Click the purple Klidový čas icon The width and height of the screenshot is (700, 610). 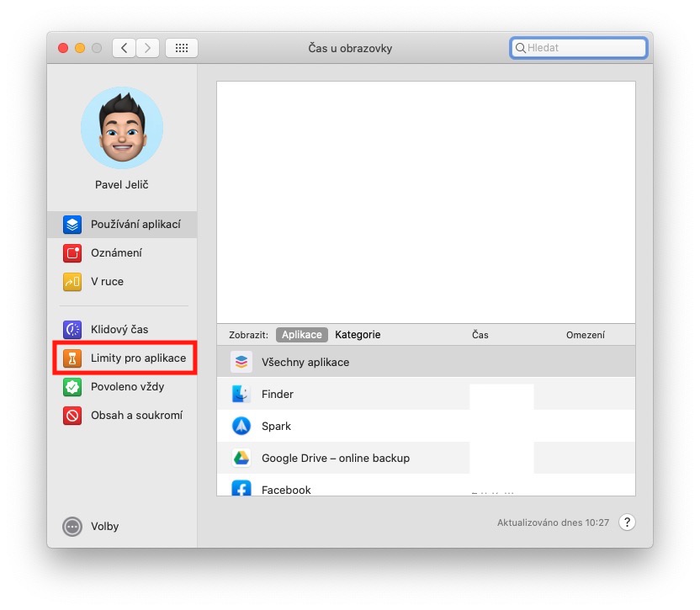point(72,330)
